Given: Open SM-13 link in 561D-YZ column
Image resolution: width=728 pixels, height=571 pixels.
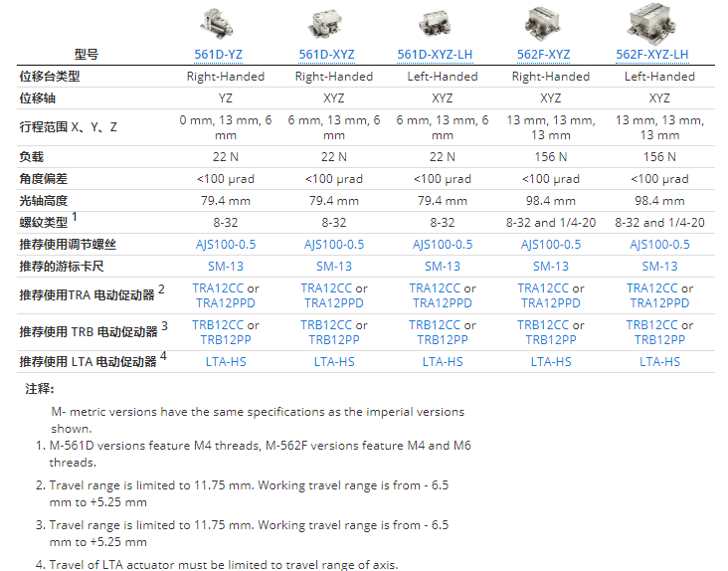Looking at the screenshot, I should coord(226,267).
